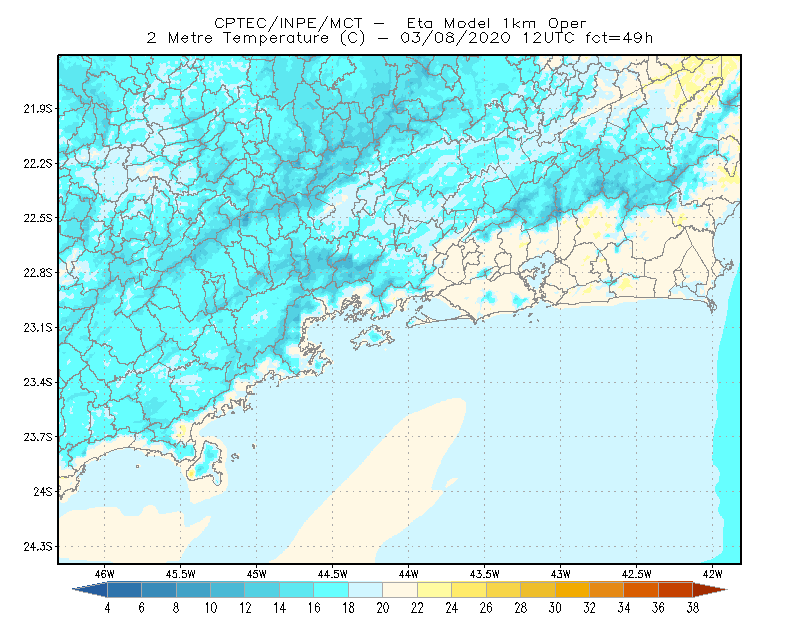Click the 44W longitude axis label
Screen dimensions: 800x618
(409, 574)
